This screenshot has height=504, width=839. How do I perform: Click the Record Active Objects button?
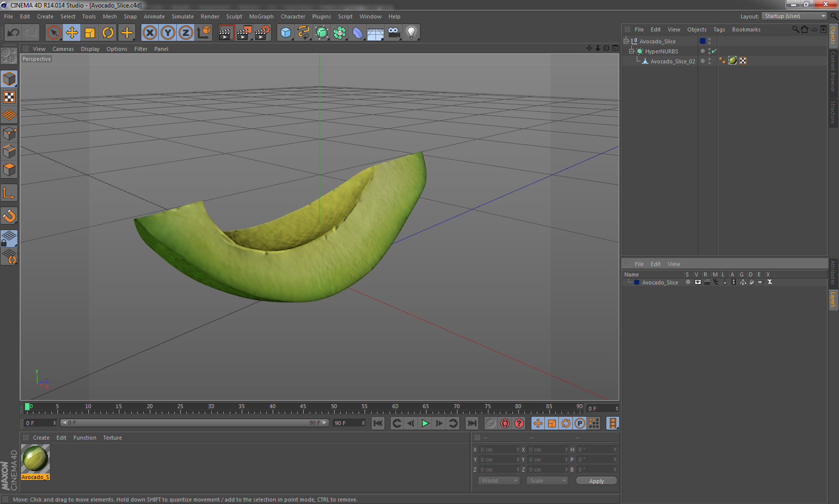pyautogui.click(x=491, y=423)
